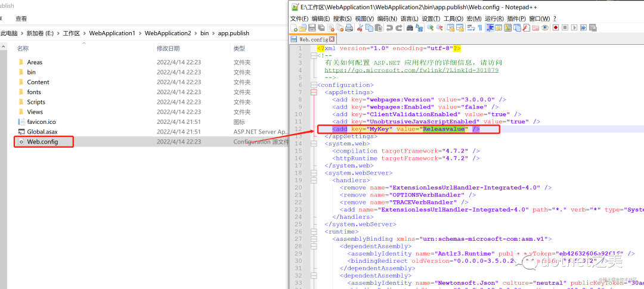
Task: Toggle the Indent Guide toolbar button
Action: (x=490, y=28)
